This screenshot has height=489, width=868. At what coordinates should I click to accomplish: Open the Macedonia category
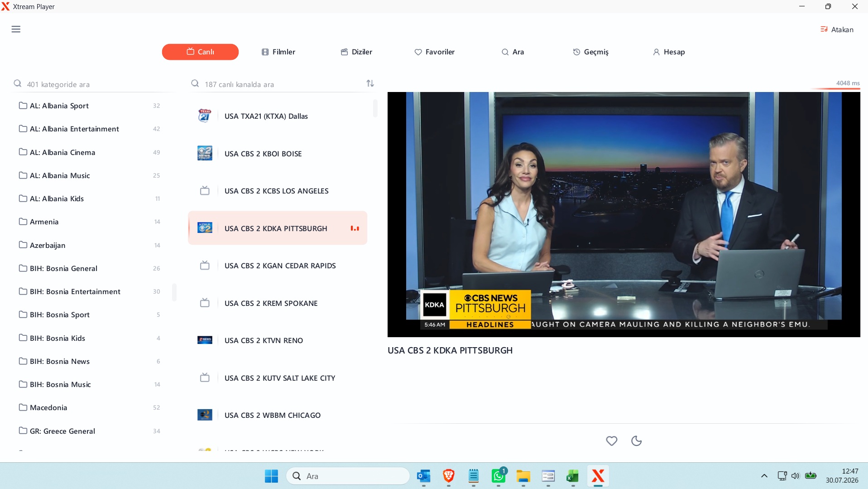point(91,407)
